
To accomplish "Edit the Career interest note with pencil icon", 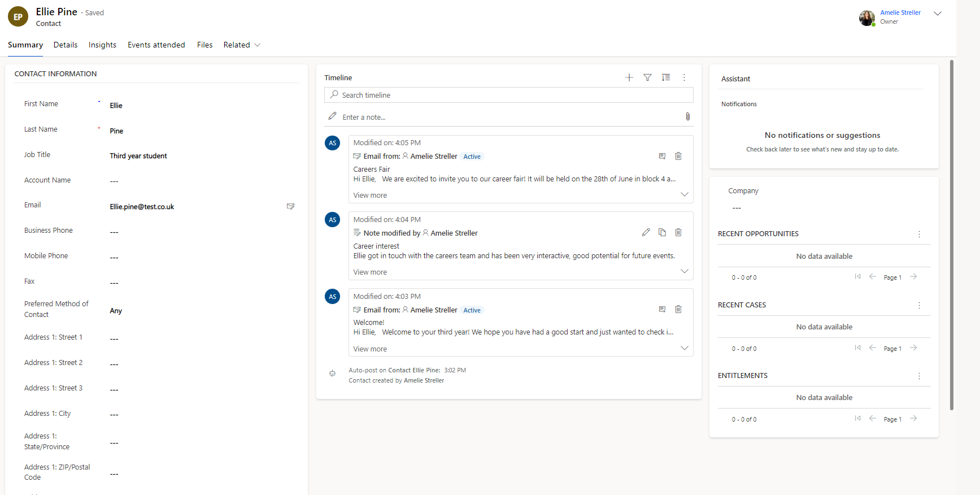I will [646, 232].
